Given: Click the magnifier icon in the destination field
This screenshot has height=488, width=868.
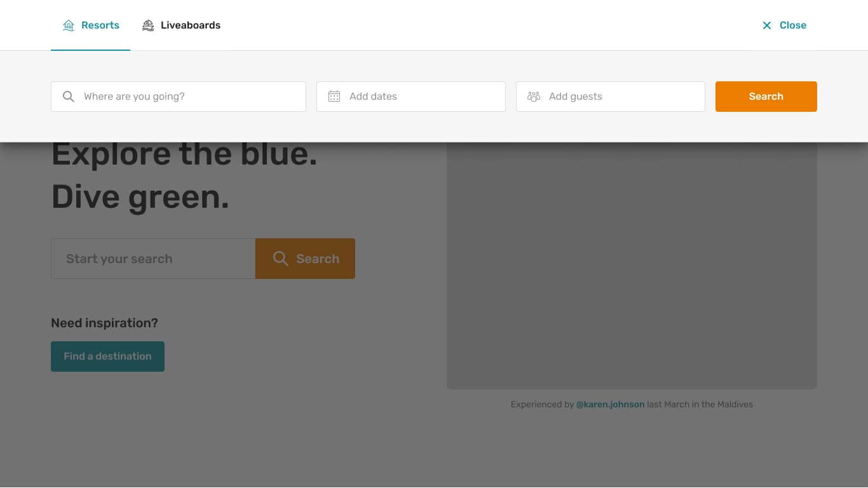Looking at the screenshot, I should [x=69, y=97].
